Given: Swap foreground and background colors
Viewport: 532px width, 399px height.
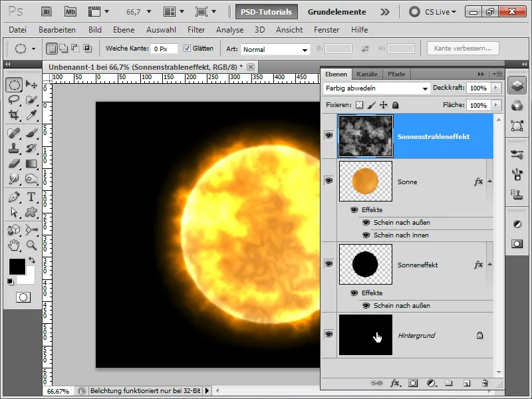Looking at the screenshot, I should point(32,260).
